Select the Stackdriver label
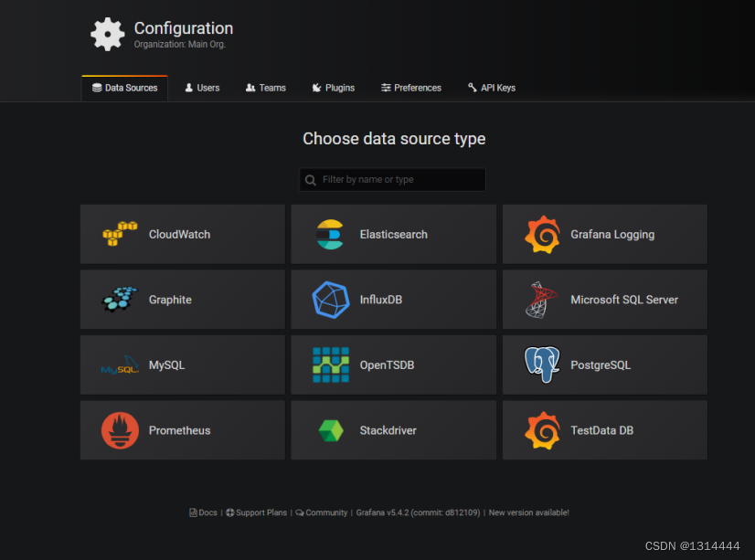This screenshot has width=755, height=560. click(388, 430)
